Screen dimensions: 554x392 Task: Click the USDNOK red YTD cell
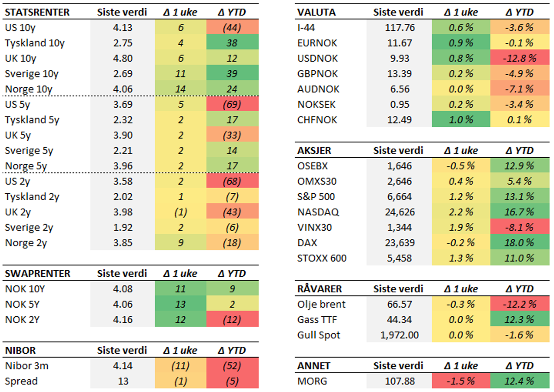pyautogui.click(x=520, y=59)
